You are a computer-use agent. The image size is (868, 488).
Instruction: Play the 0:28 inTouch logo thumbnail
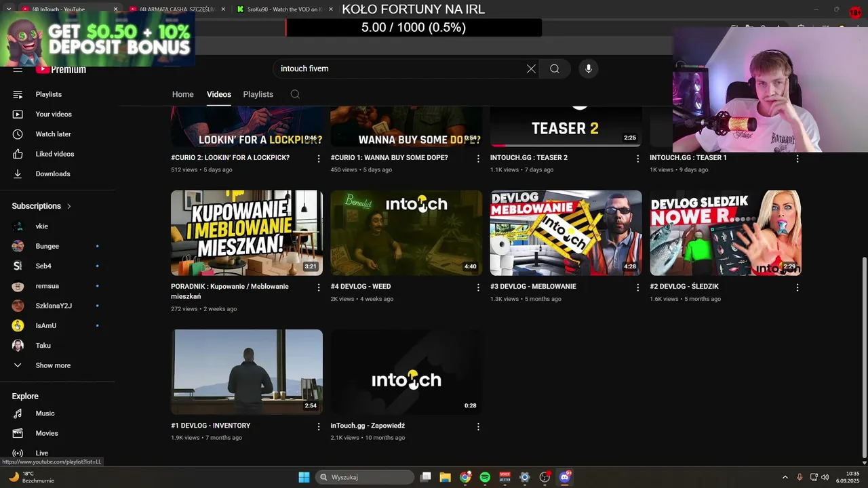pos(406,372)
